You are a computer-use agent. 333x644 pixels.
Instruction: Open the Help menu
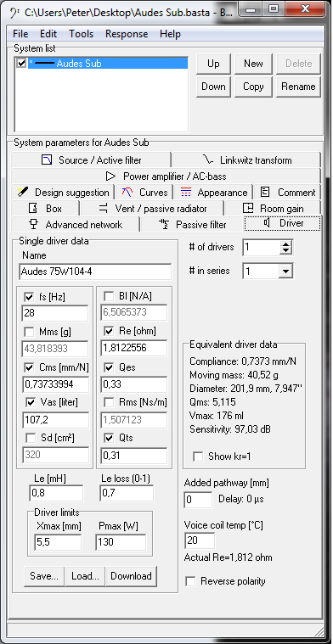[170, 34]
